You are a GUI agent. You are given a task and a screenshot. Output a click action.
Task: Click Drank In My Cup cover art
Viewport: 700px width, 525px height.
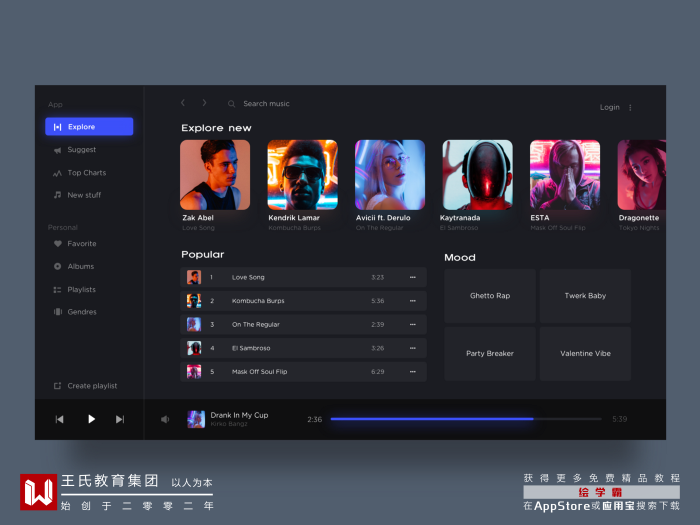click(x=196, y=419)
